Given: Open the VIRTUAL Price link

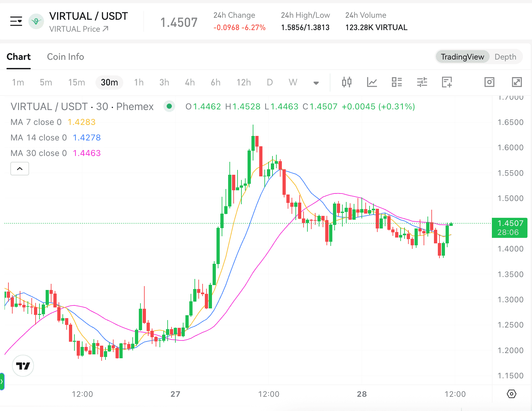Looking at the screenshot, I should tap(79, 29).
